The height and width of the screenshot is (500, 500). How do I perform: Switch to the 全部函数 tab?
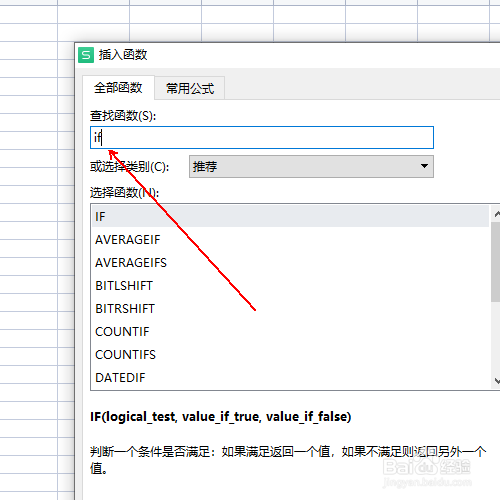click(x=118, y=88)
